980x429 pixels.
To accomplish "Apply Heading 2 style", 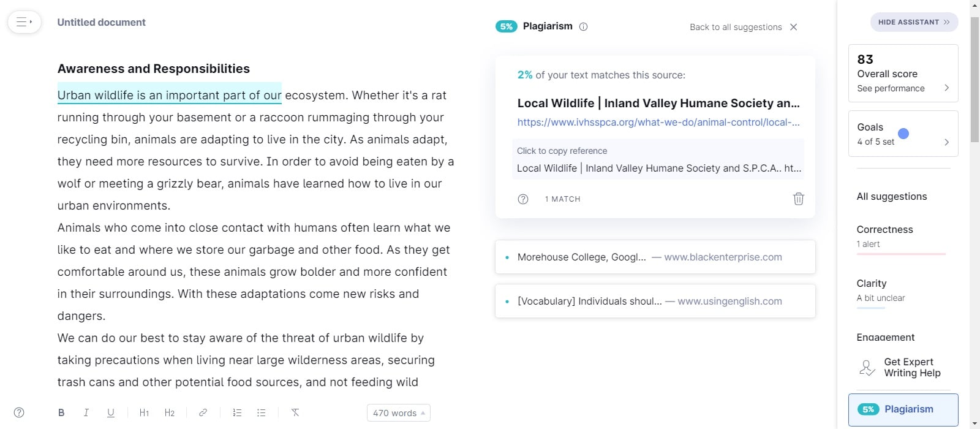I will pos(170,412).
